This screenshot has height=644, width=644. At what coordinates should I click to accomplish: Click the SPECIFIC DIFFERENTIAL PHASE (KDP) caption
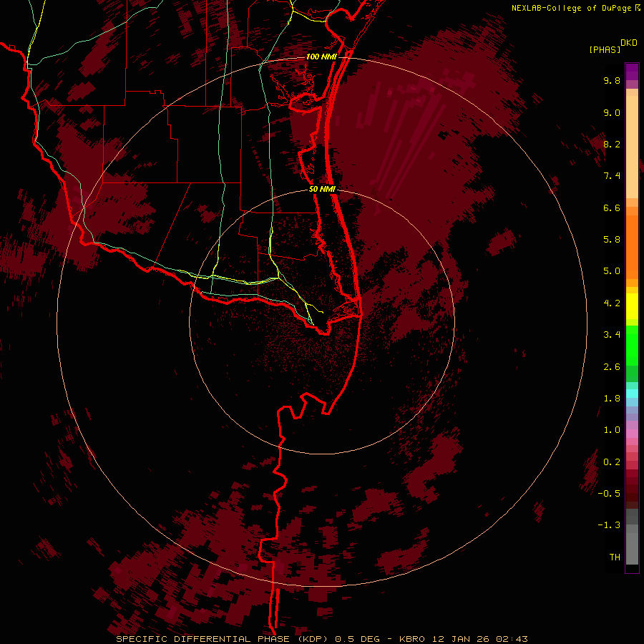pyautogui.click(x=223, y=639)
